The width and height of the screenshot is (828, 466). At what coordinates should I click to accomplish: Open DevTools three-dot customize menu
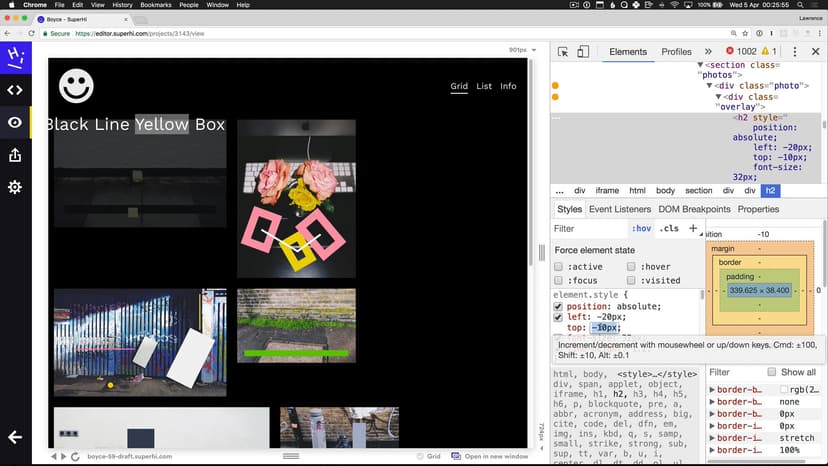click(795, 52)
